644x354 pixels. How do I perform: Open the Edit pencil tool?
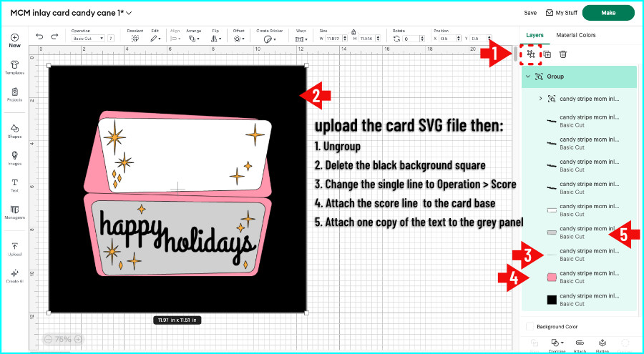point(155,39)
